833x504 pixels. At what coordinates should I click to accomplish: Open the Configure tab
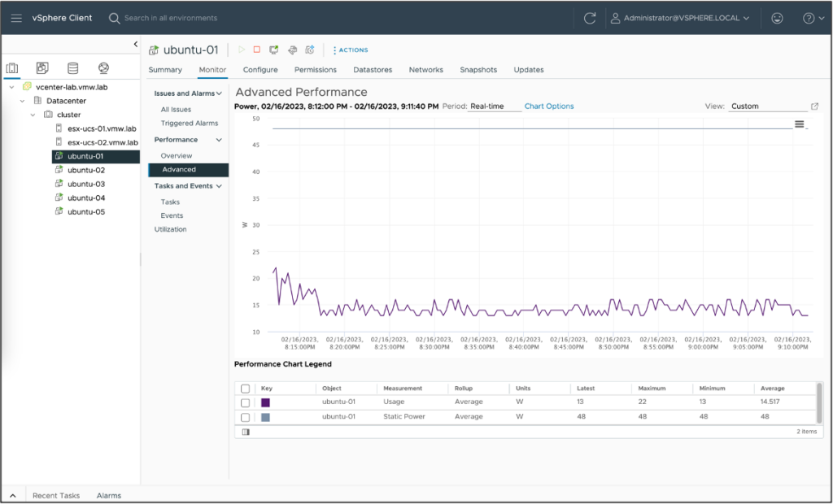pyautogui.click(x=260, y=70)
